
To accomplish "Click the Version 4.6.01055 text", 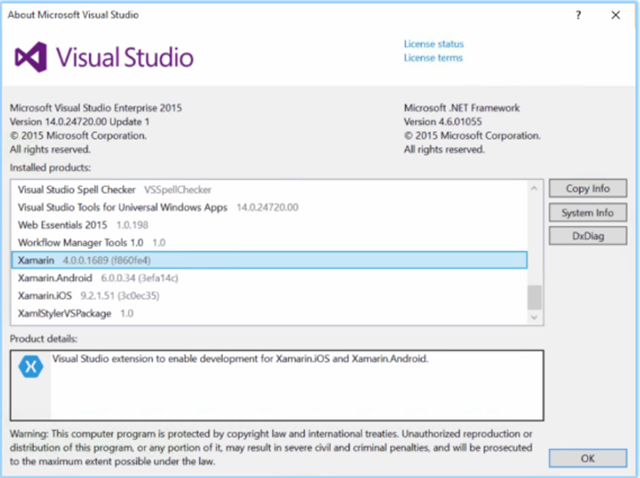I will pos(442,122).
